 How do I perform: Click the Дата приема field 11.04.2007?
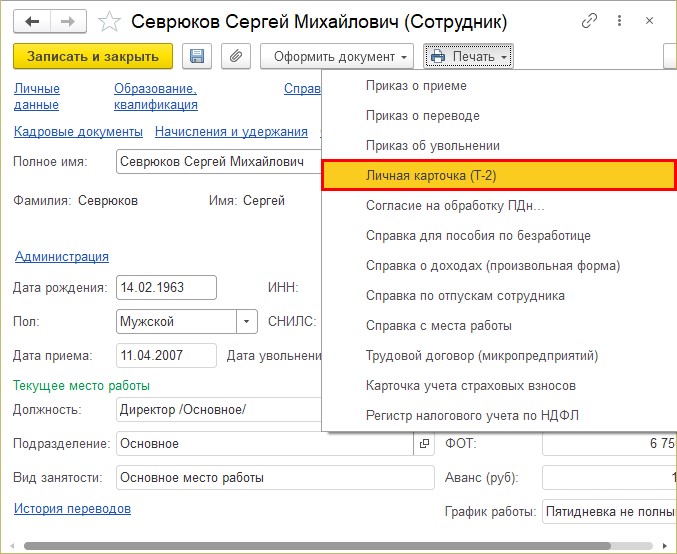[166, 356]
